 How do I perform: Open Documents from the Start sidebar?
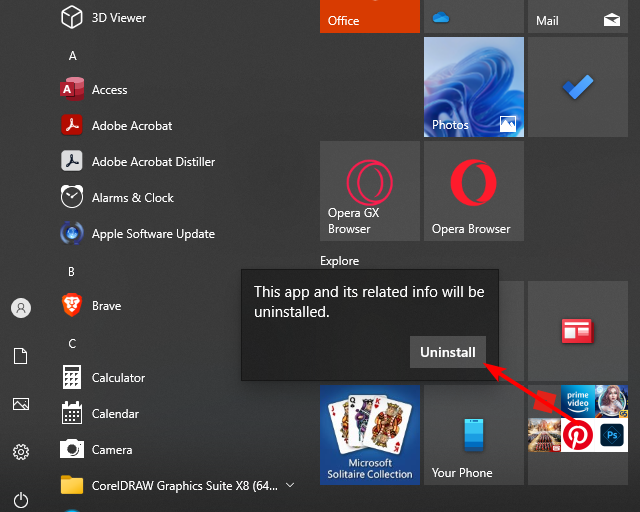click(21, 356)
